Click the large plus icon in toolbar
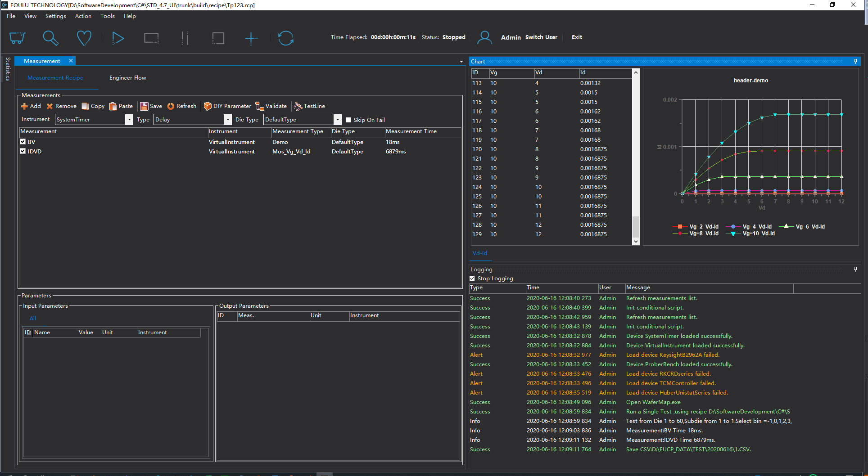The width and height of the screenshot is (868, 476). click(251, 38)
